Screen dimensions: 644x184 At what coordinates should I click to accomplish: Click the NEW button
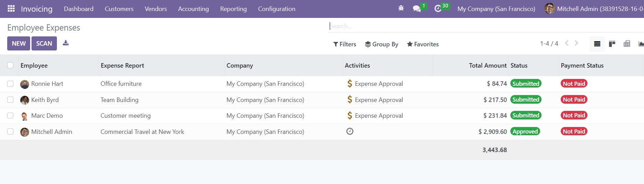(19, 44)
